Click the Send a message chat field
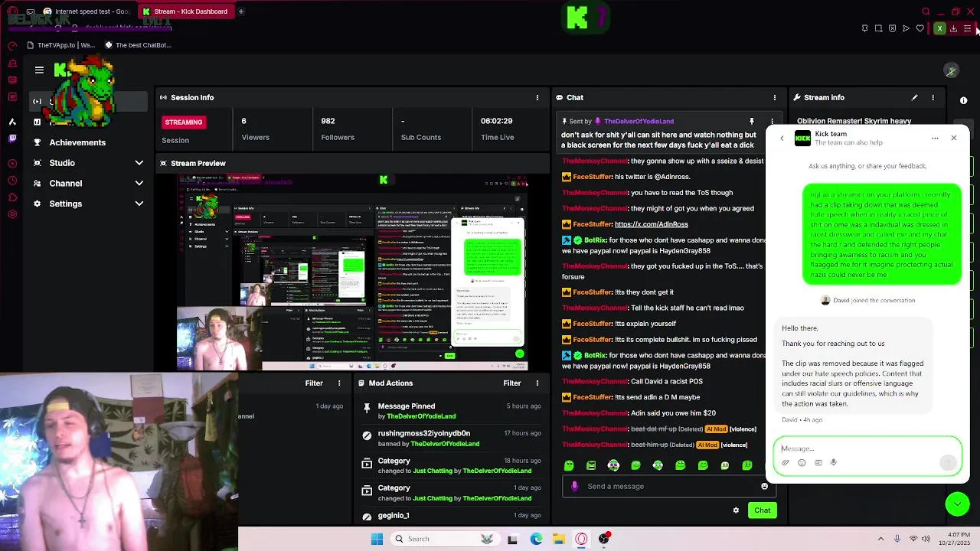This screenshot has height=551, width=980. coord(670,486)
